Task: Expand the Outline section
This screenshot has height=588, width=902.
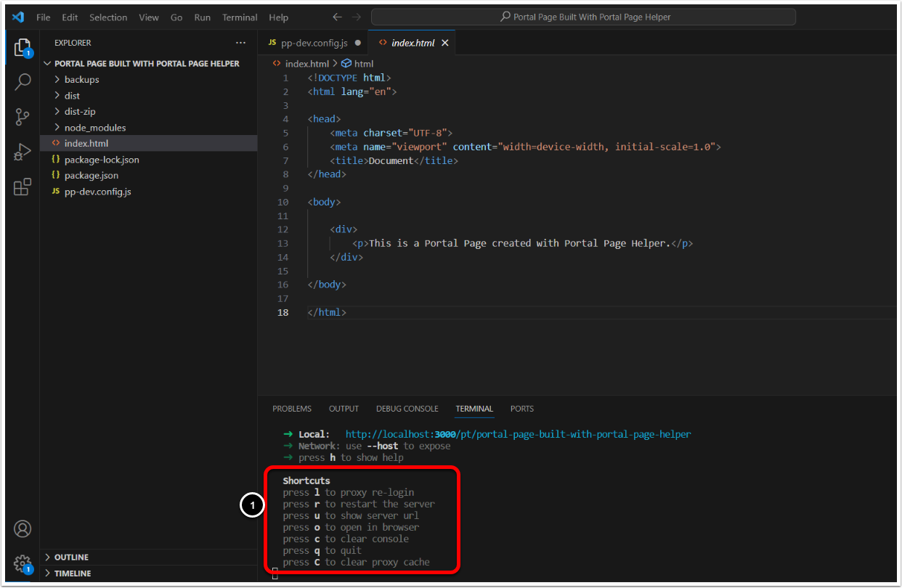Action: (x=71, y=557)
